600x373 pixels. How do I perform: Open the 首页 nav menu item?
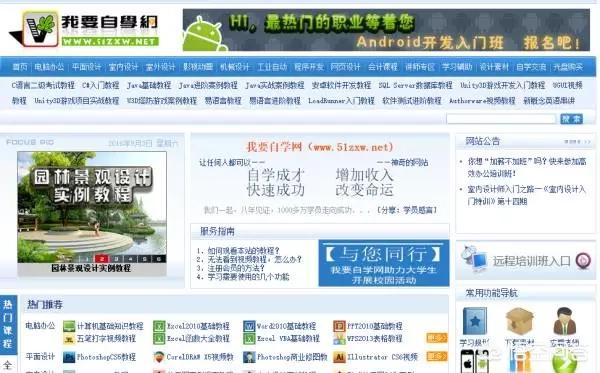pyautogui.click(x=20, y=67)
